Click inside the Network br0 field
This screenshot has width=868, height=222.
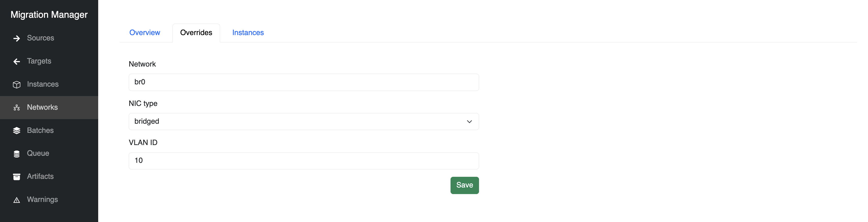click(303, 82)
